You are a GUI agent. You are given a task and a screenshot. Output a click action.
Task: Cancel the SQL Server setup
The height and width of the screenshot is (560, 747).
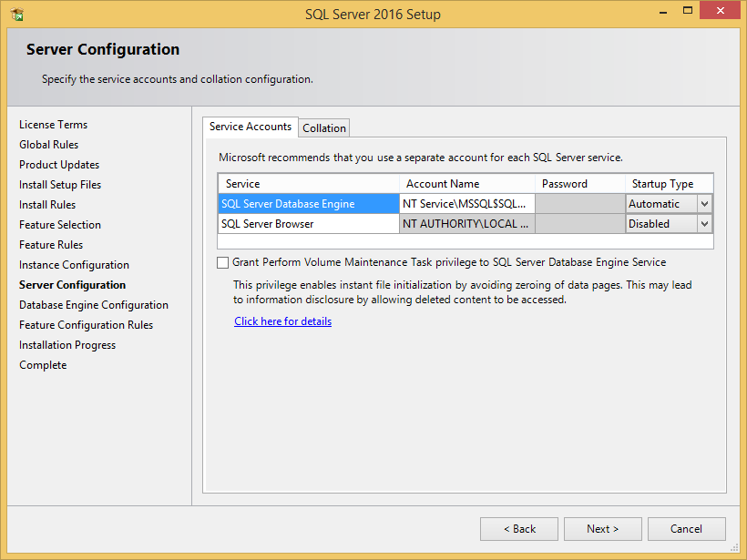point(687,529)
